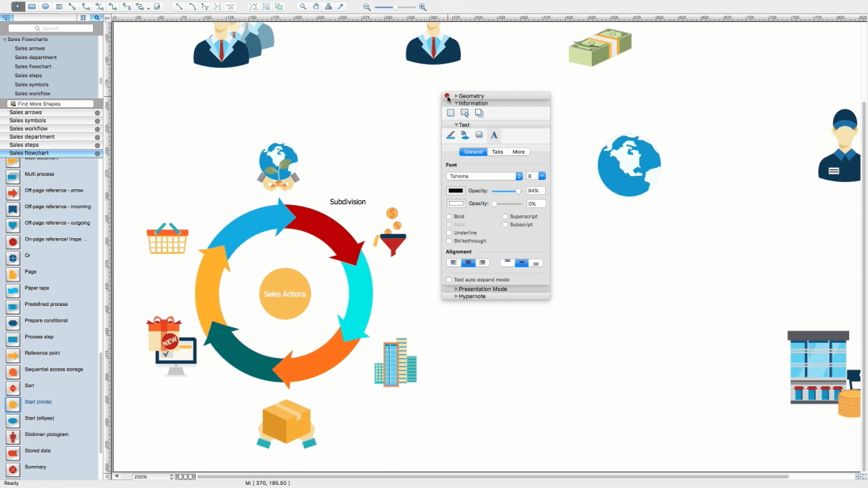Enable the Superscript checkbox
The height and width of the screenshot is (488, 868).
click(505, 216)
